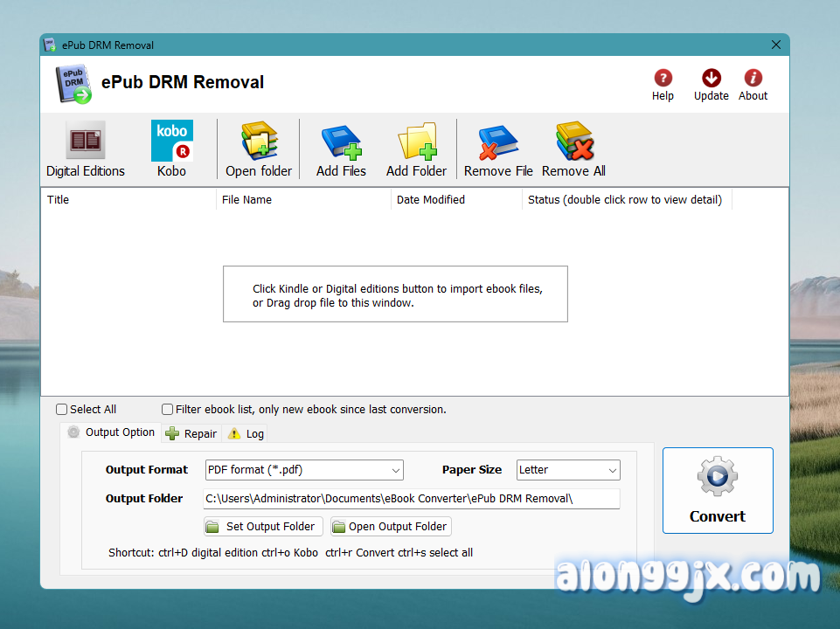Viewport: 840px width, 629px height.
Task: Click the Output Folder path field
Action: point(411,499)
